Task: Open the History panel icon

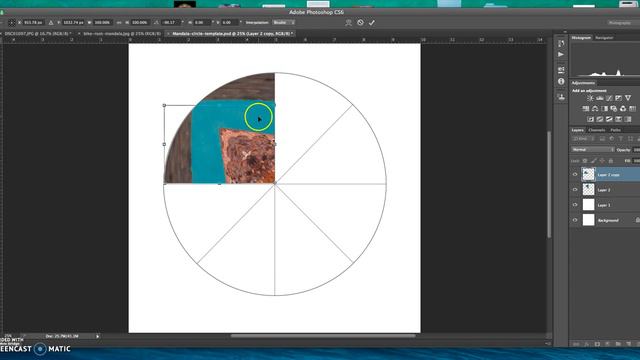Action: pyautogui.click(x=561, y=43)
